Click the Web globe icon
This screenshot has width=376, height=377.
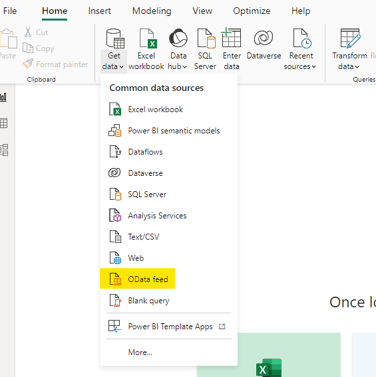pyautogui.click(x=115, y=258)
